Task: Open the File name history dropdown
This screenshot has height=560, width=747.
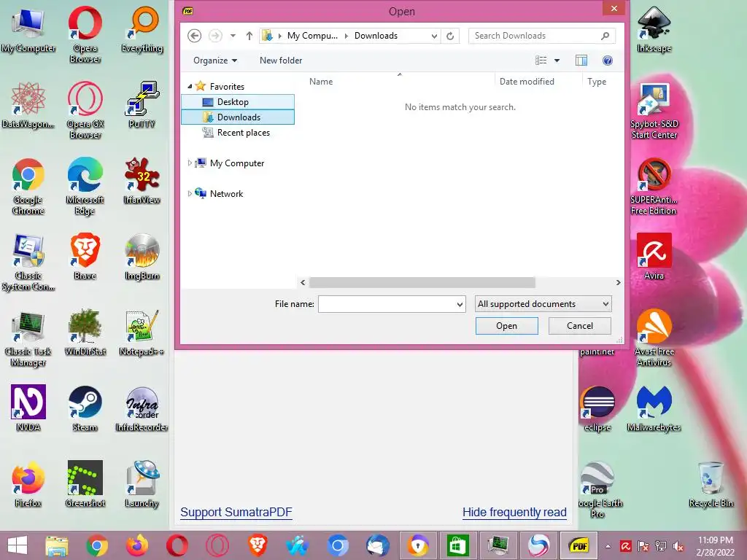Action: pos(460,304)
